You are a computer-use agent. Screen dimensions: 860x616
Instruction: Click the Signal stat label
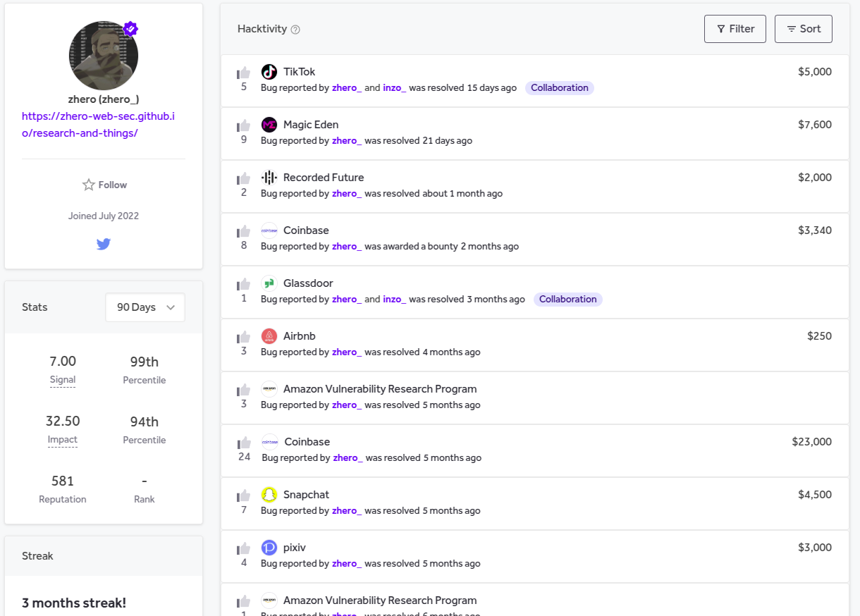point(63,380)
